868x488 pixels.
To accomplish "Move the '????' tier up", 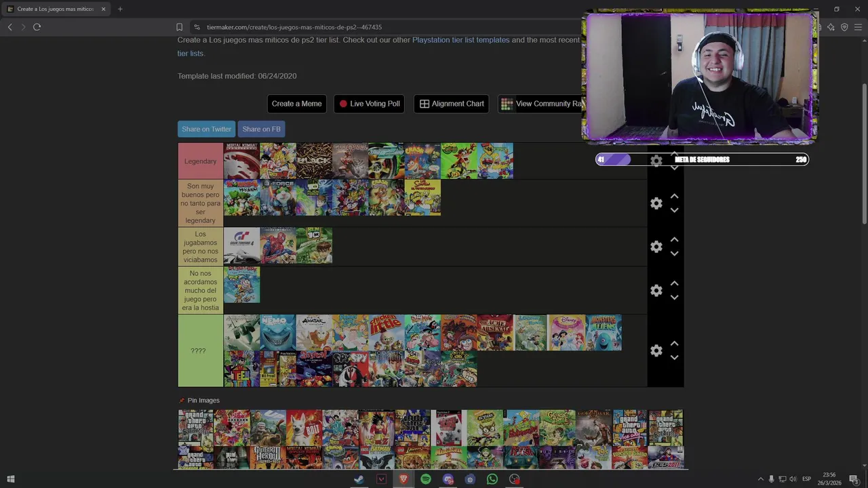I will [x=674, y=343].
